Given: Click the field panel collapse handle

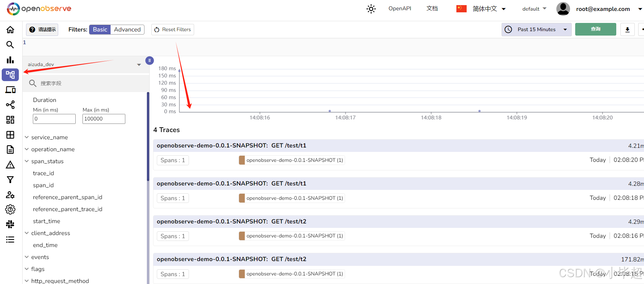Looking at the screenshot, I should [x=150, y=61].
